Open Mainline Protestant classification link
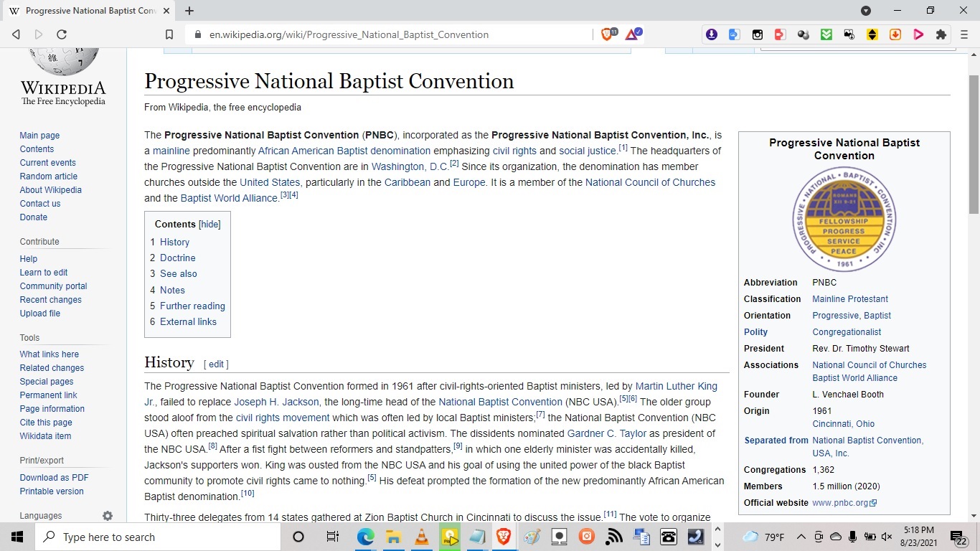Viewport: 980px width, 551px height. (x=850, y=299)
